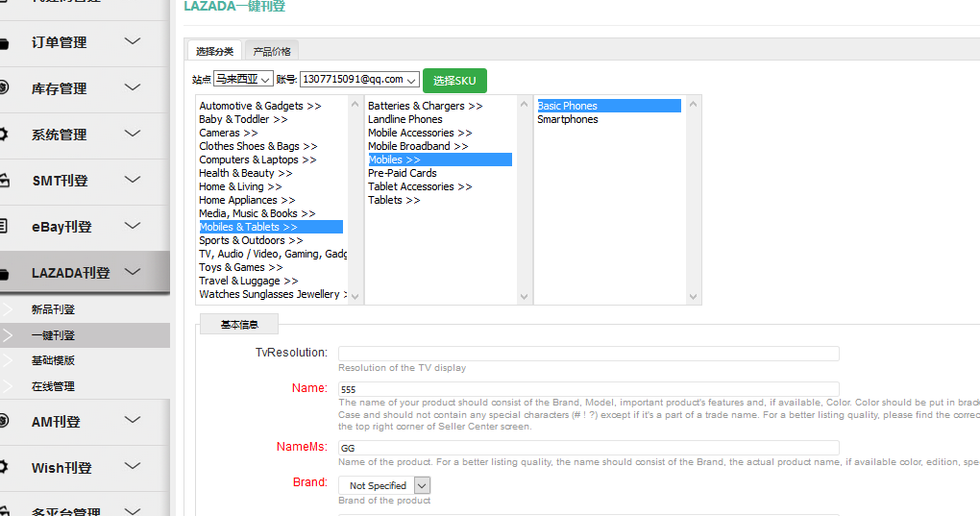Expand the 订单管理 sidebar menu

(85, 42)
